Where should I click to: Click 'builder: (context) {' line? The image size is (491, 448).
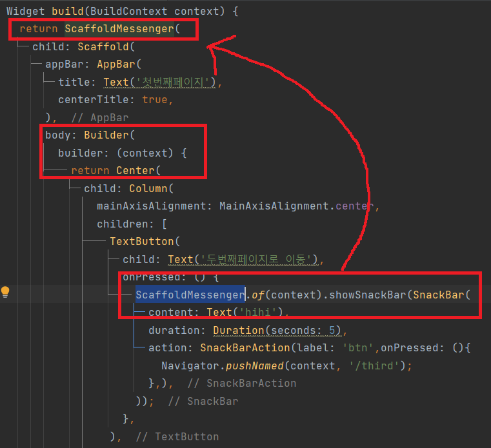[x=123, y=153]
